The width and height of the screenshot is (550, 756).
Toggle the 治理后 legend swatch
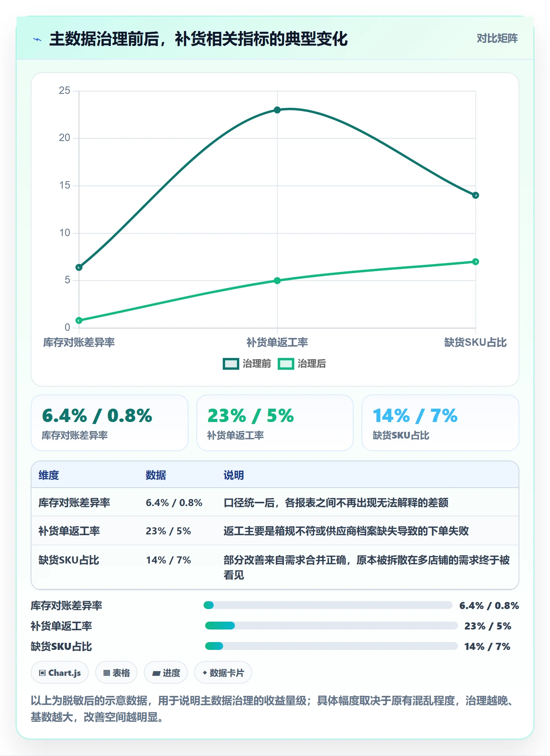[x=286, y=364]
